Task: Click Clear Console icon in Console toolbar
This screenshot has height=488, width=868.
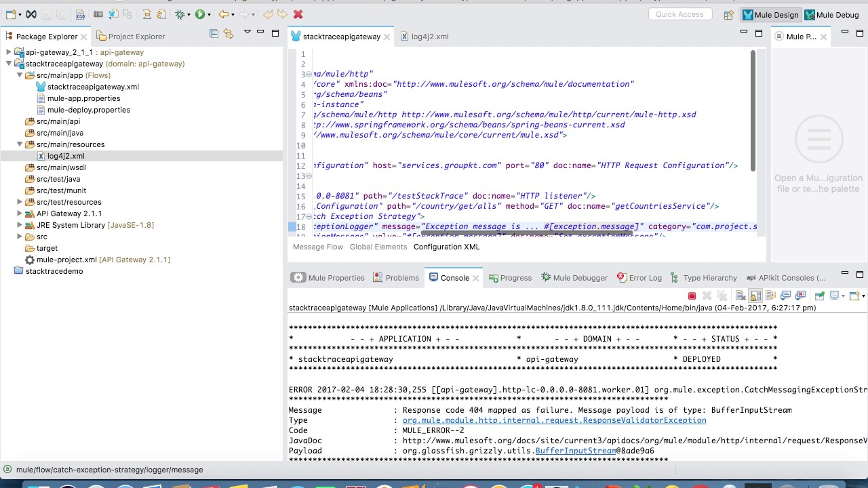Action: click(x=740, y=296)
